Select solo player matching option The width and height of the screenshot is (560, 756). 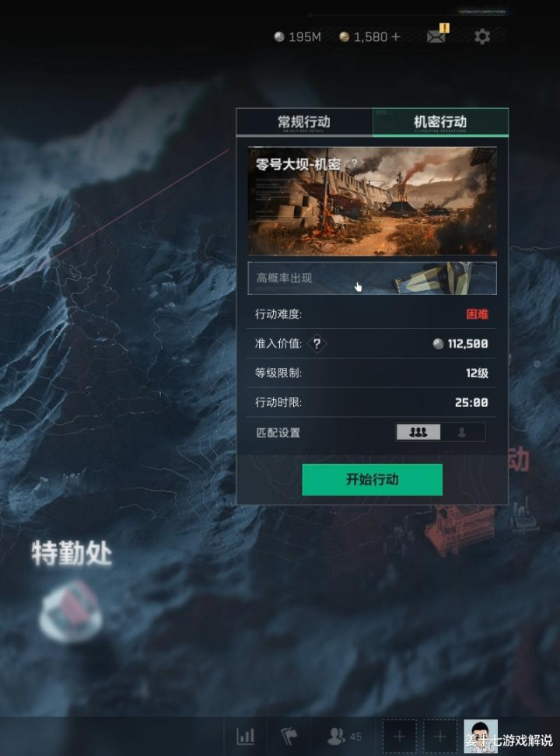462,432
